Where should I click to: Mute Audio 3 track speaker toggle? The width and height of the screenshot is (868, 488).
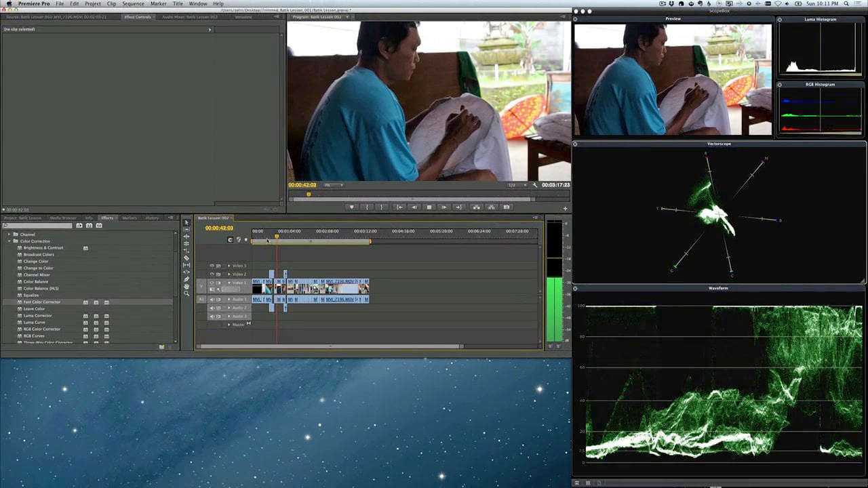click(x=212, y=317)
